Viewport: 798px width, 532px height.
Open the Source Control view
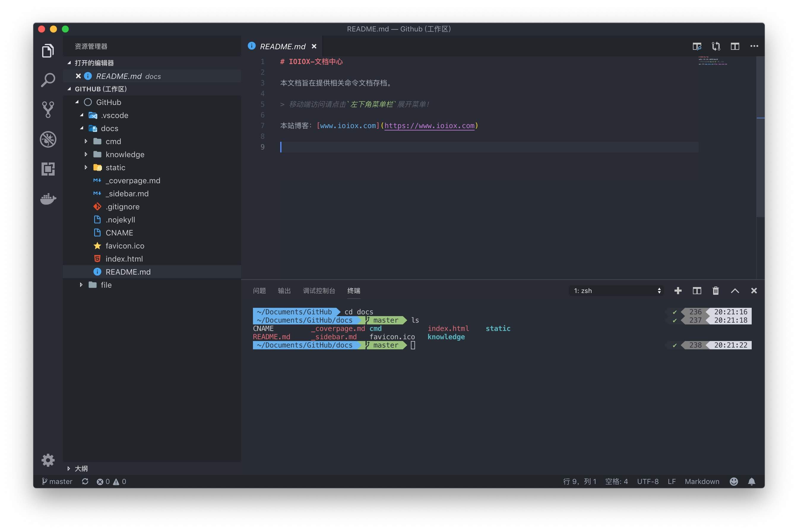point(48,110)
